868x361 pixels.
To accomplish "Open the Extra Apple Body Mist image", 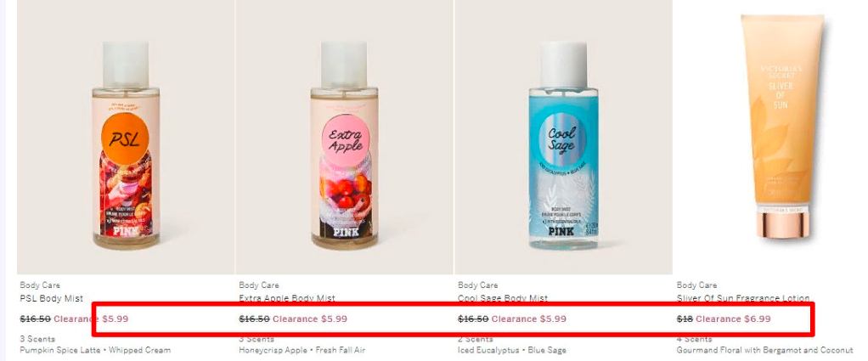I will tap(344, 137).
